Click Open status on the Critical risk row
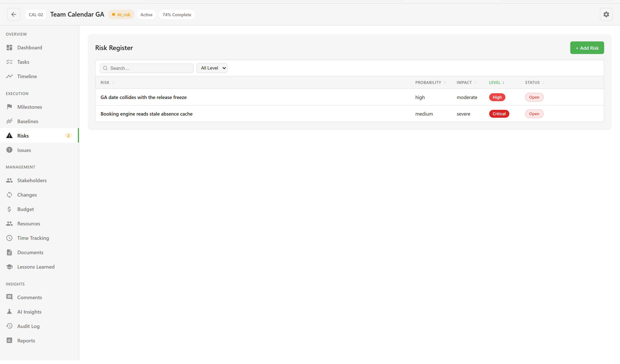620x364 pixels. 534,114
